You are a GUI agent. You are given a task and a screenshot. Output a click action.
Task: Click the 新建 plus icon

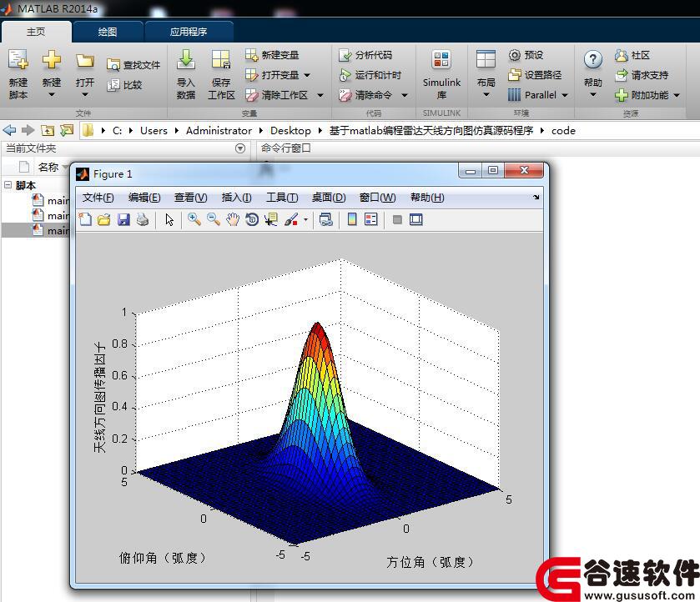point(52,60)
